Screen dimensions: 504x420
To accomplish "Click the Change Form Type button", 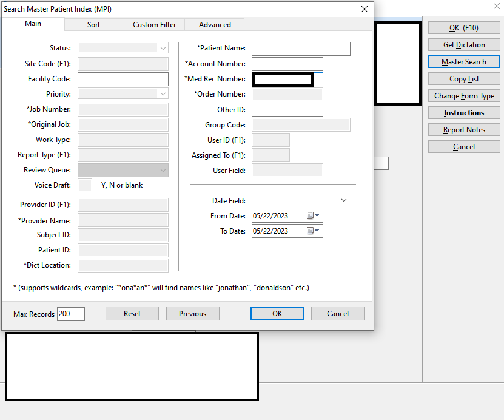I will [x=464, y=96].
